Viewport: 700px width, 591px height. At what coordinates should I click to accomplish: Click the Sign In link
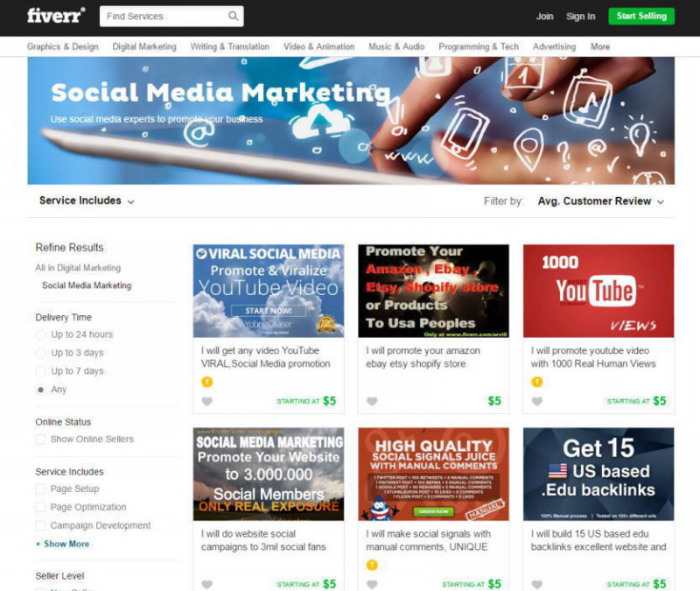581,17
